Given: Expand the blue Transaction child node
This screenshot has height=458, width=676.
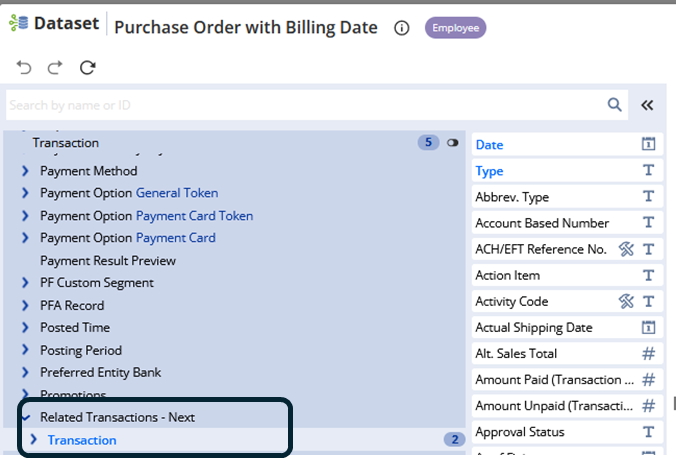Looking at the screenshot, I should pos(33,439).
